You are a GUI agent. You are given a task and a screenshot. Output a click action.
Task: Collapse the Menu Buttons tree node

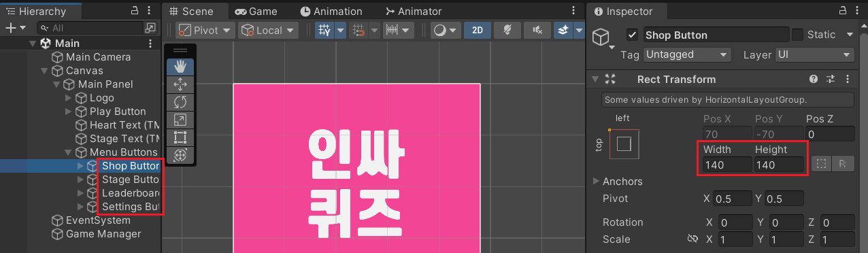[68, 152]
